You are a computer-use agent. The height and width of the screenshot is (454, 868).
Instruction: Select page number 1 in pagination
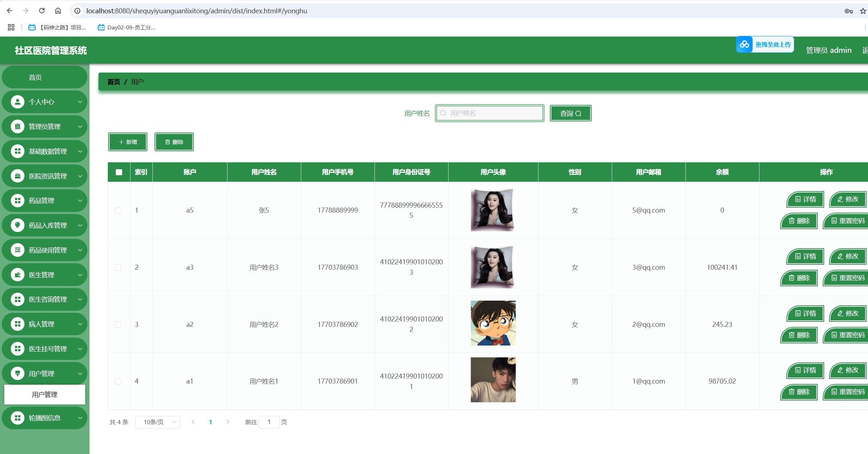tap(210, 422)
